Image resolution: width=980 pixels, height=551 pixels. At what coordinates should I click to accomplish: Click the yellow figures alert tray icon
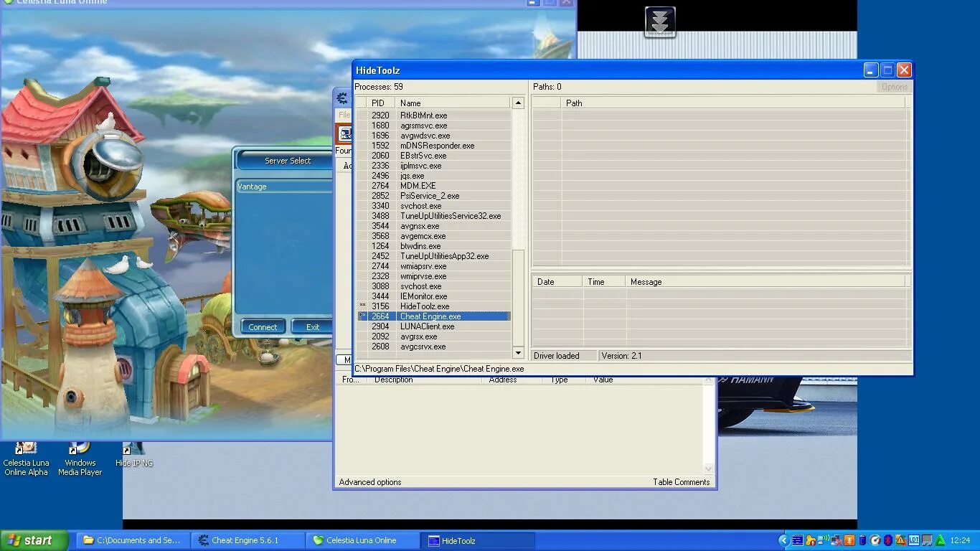pos(811,540)
